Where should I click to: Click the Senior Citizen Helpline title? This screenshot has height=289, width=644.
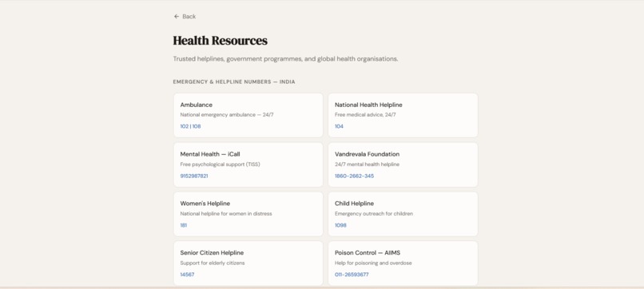(x=212, y=252)
